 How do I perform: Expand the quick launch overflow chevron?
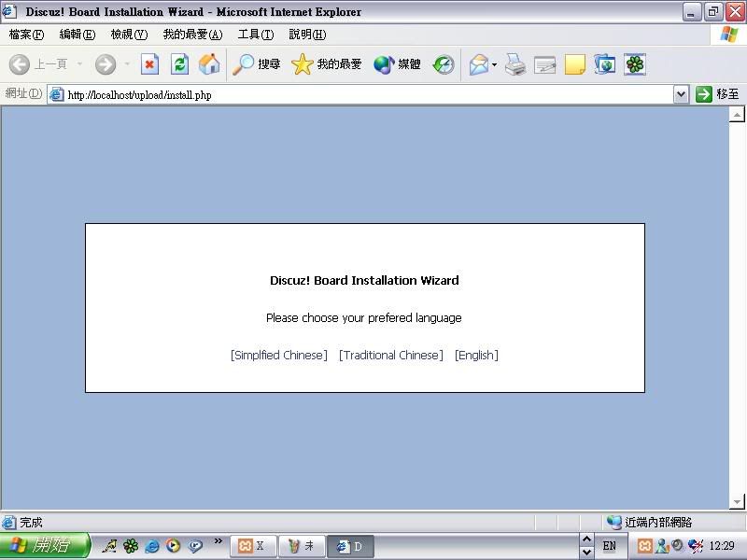(218, 541)
